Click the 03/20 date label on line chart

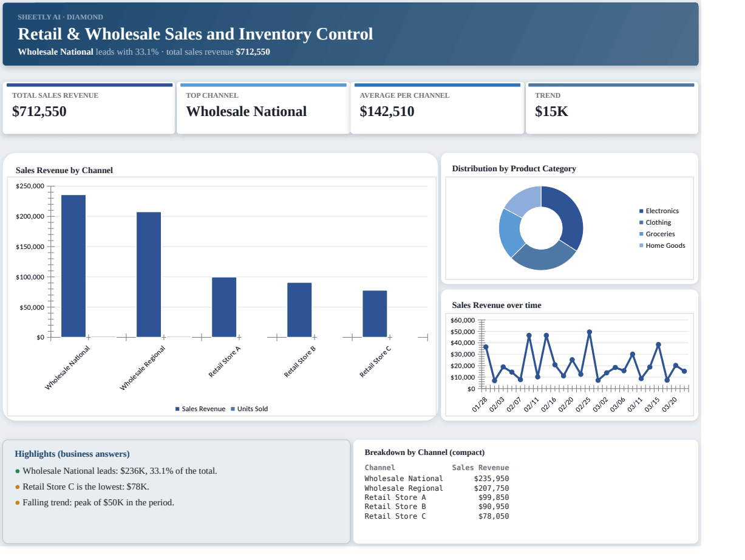click(x=669, y=405)
